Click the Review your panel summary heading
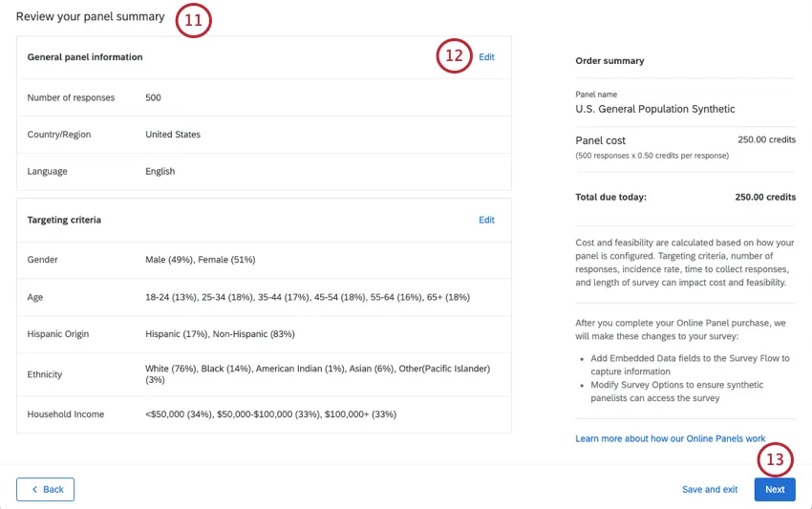This screenshot has height=509, width=812. [90, 16]
